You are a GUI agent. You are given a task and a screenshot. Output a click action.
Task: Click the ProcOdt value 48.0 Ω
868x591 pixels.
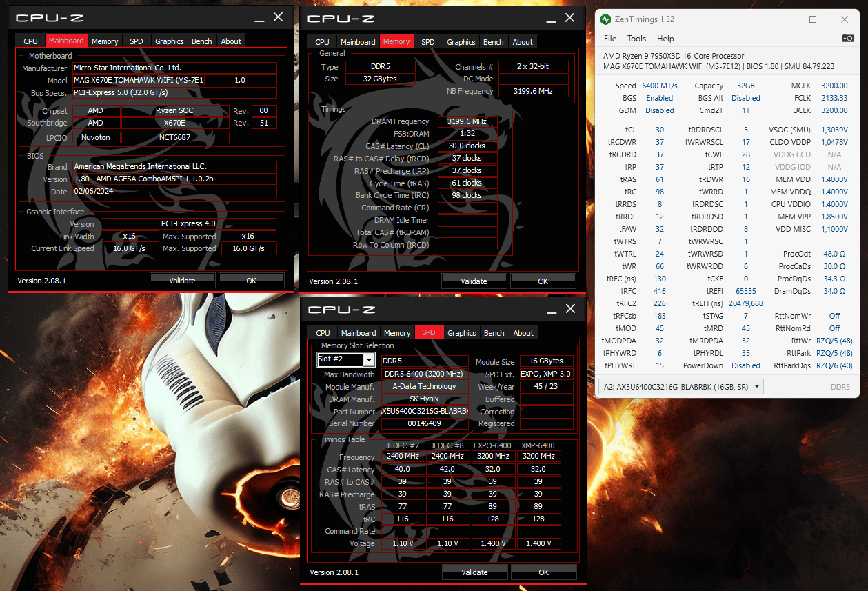pos(834,254)
